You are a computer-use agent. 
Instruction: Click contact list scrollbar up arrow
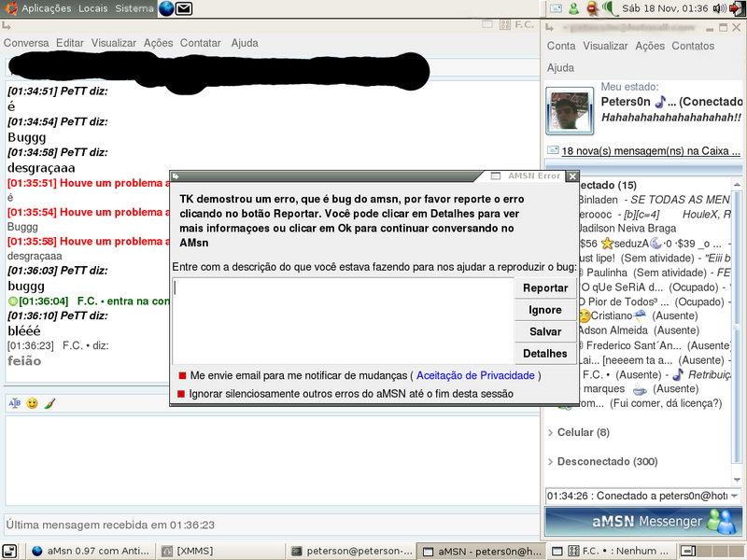[737, 184]
